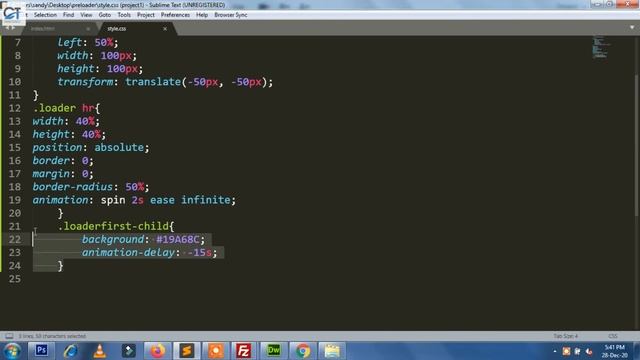Open the Start menu orb
The image size is (640, 360).
tap(12, 351)
